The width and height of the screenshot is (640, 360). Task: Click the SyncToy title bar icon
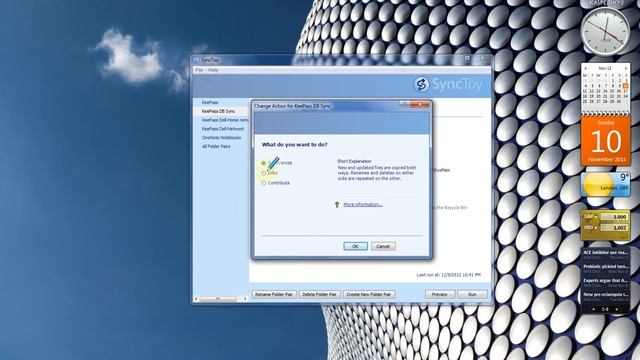[x=196, y=60]
